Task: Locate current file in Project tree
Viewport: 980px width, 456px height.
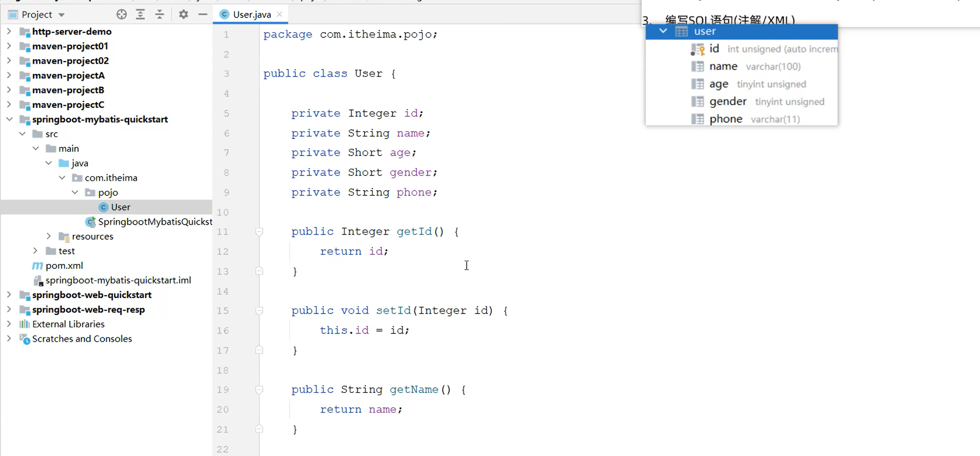Action: click(121, 14)
